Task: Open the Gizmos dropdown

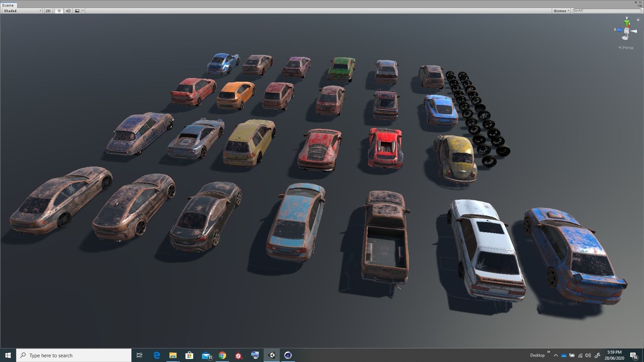Action: coord(561,11)
